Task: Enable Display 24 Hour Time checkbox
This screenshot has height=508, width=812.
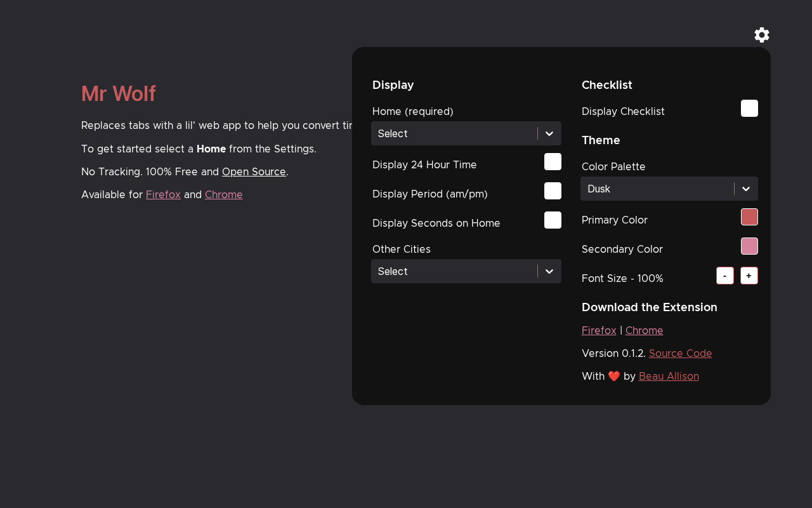Action: pos(553,162)
